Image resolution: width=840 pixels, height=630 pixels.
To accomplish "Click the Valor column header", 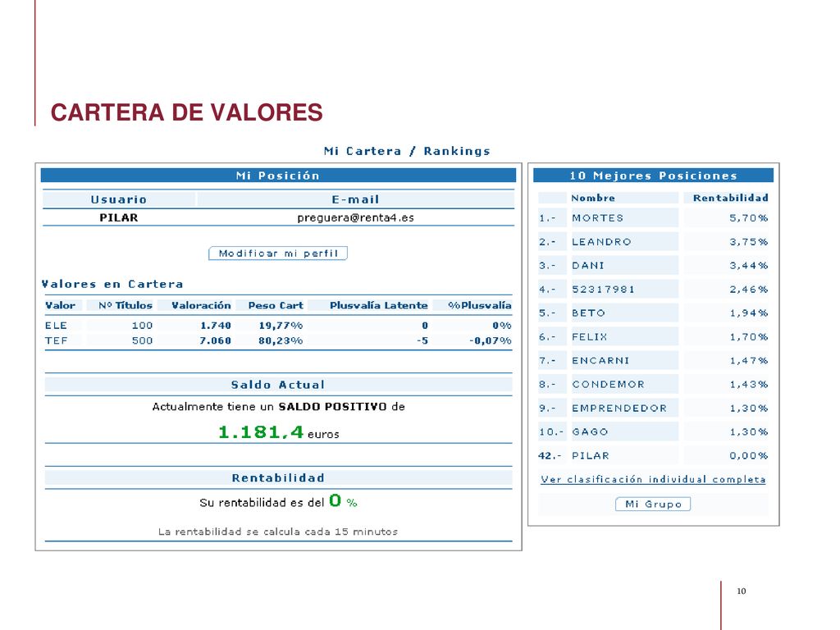I will pyautogui.click(x=60, y=305).
